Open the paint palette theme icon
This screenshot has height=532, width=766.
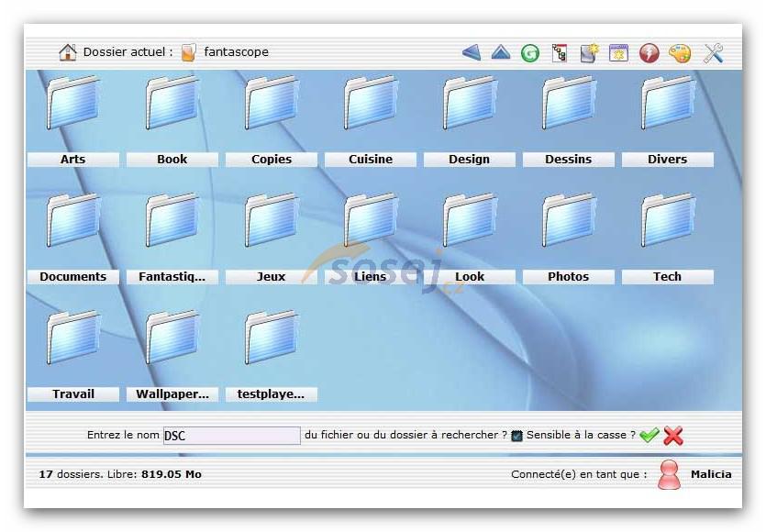680,53
